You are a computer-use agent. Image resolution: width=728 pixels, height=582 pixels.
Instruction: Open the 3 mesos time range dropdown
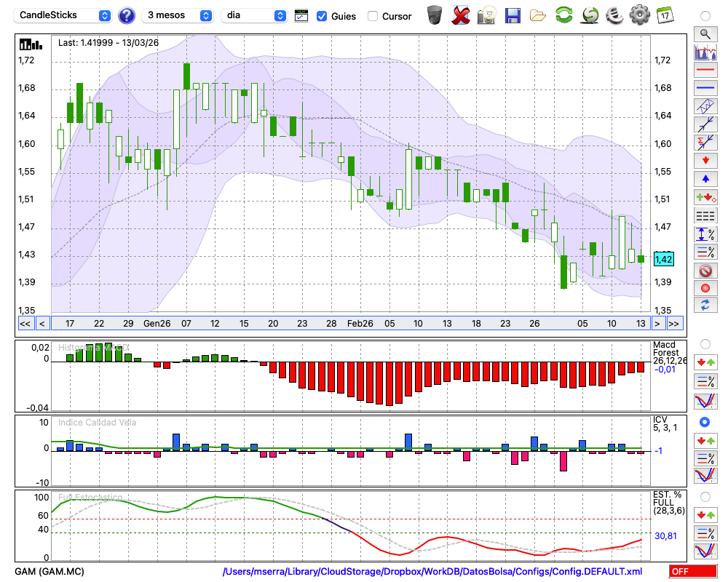178,15
